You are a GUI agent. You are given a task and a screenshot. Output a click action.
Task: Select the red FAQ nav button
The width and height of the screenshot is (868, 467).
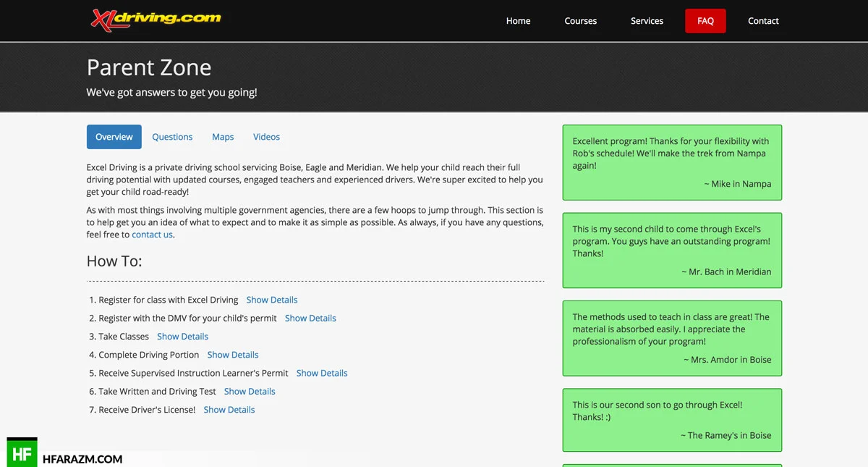click(705, 21)
